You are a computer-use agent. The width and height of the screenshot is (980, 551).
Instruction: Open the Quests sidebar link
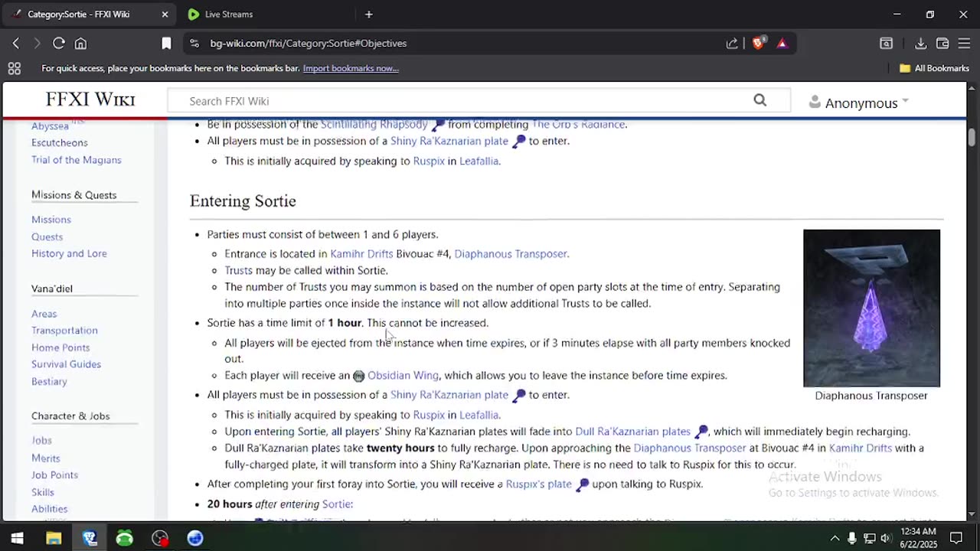click(47, 236)
